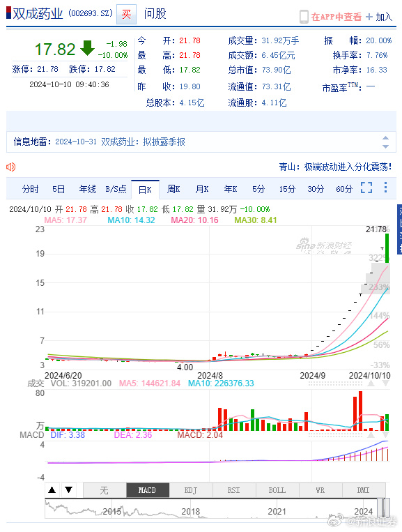The height and width of the screenshot is (532, 402).
Task: Click the 换手率 7.76% value
Action: [377, 55]
